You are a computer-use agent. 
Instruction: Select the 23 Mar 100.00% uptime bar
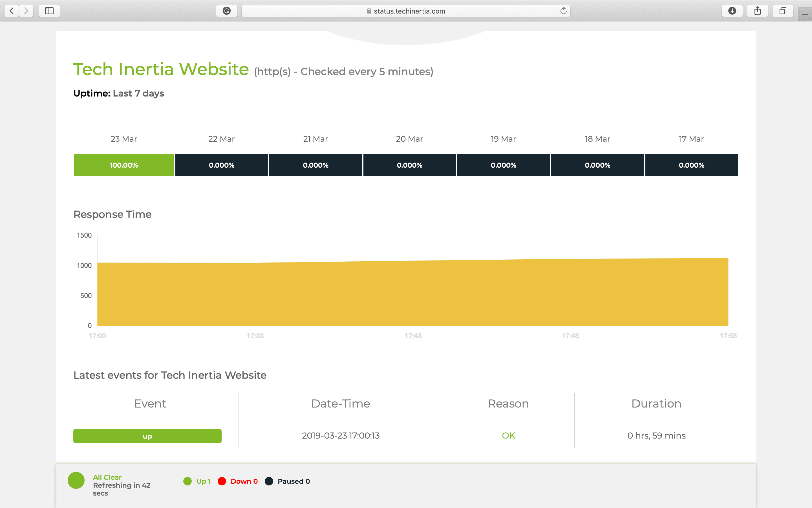pyautogui.click(x=124, y=165)
